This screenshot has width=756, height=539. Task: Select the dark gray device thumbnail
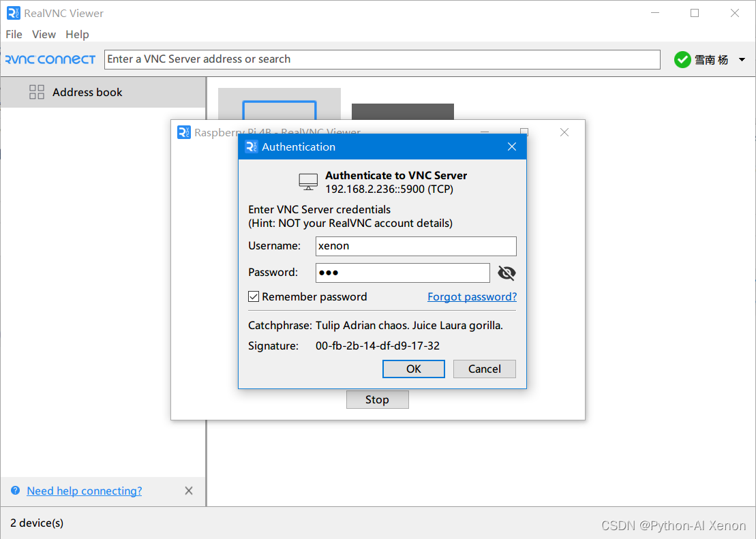[x=403, y=111]
